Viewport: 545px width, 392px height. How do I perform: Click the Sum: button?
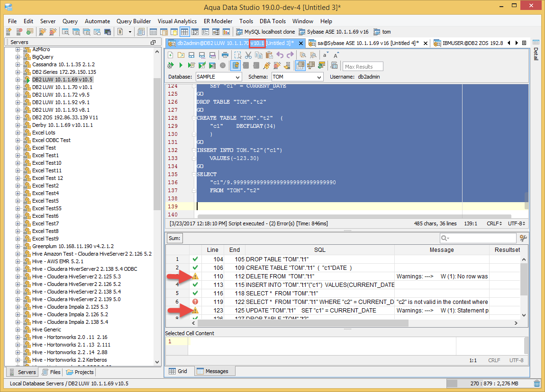(174, 238)
